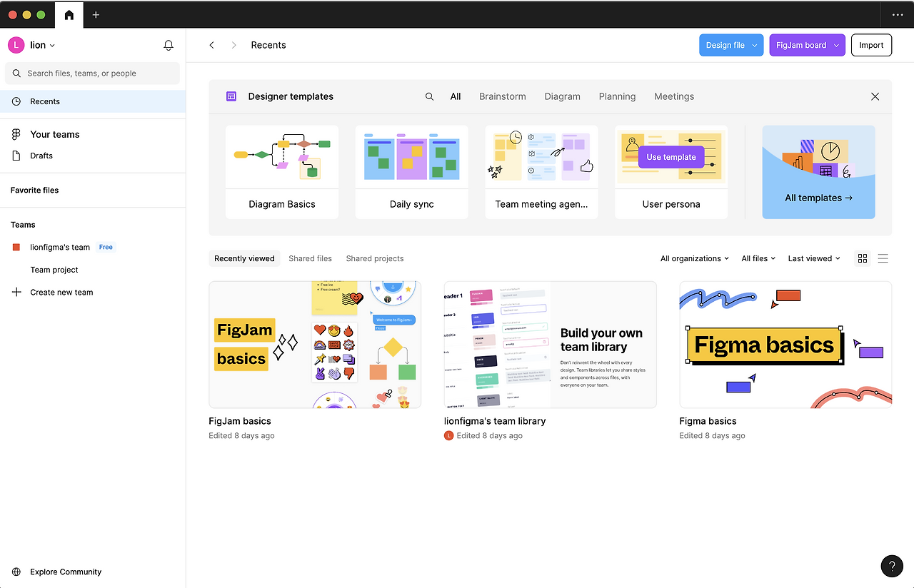Click the lionfigma's team red square icon

pos(16,247)
